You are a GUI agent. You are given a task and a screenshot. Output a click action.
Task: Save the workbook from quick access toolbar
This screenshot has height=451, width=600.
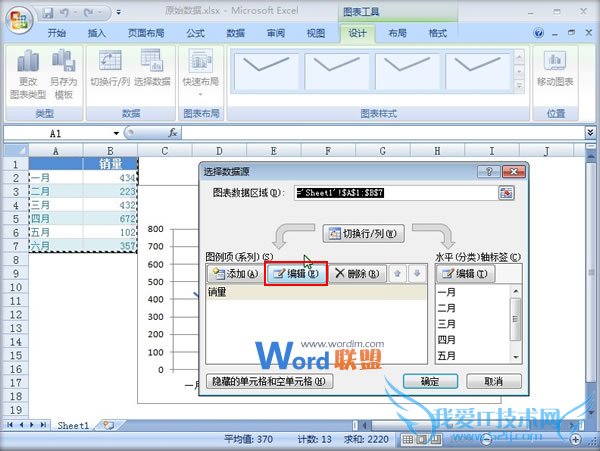pos(48,13)
